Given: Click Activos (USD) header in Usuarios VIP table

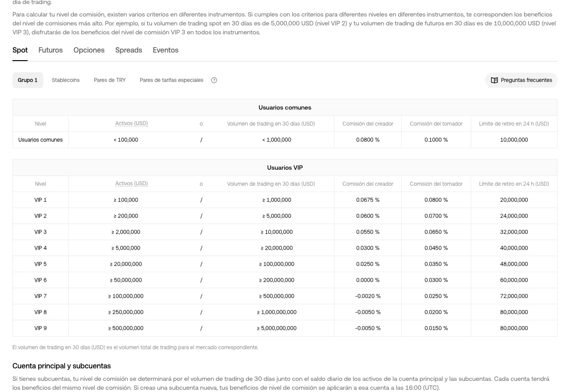Looking at the screenshot, I should [131, 184].
